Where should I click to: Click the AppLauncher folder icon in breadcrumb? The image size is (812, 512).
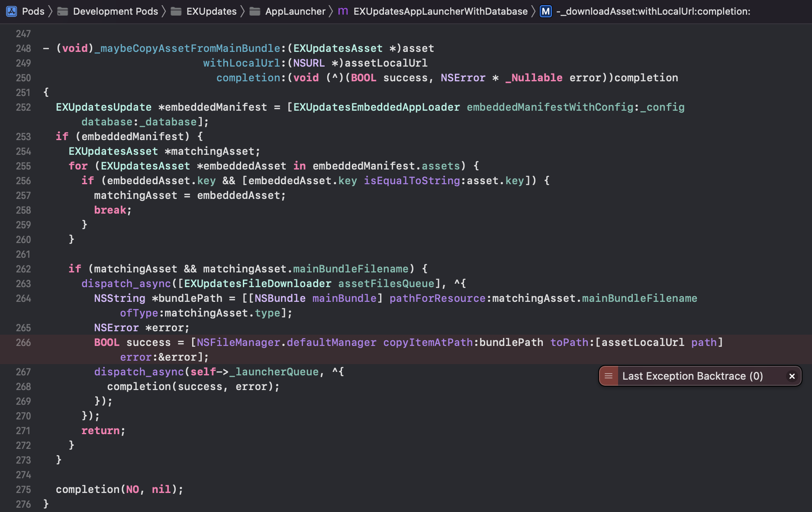[255, 11]
